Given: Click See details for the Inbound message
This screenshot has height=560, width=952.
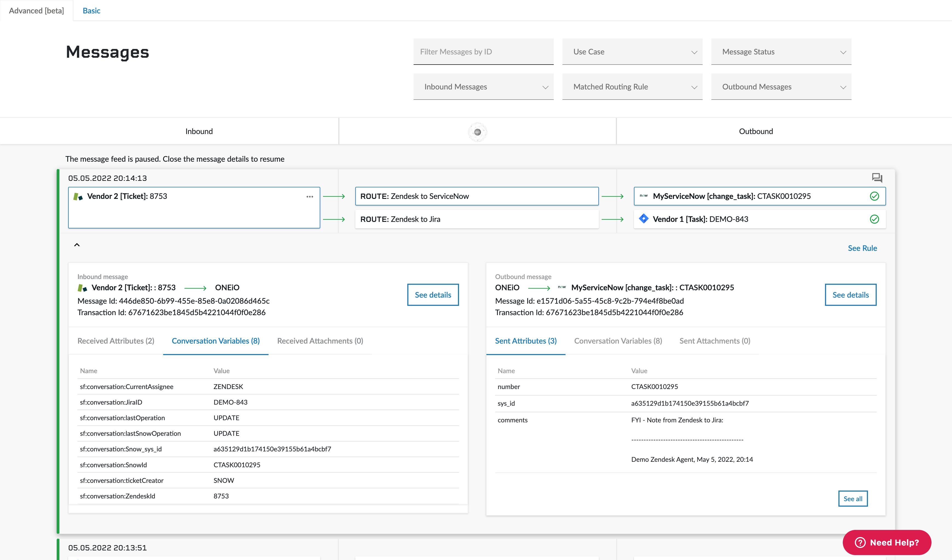Looking at the screenshot, I should click(433, 295).
